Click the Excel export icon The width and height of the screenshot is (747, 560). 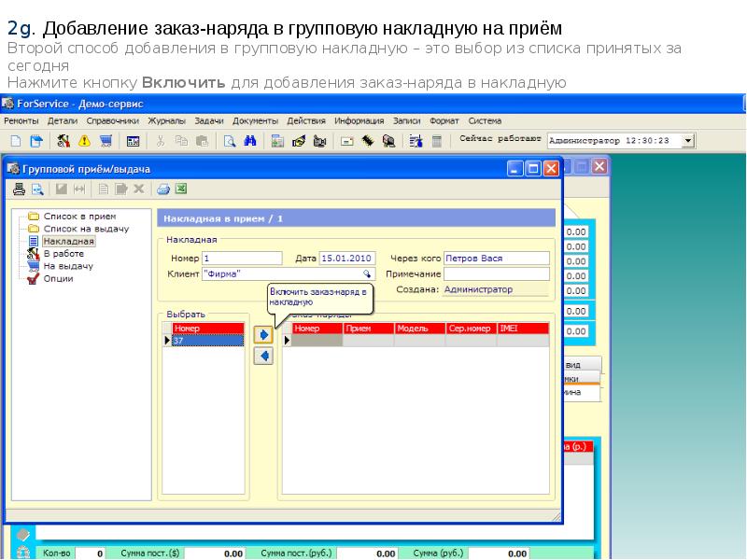182,189
